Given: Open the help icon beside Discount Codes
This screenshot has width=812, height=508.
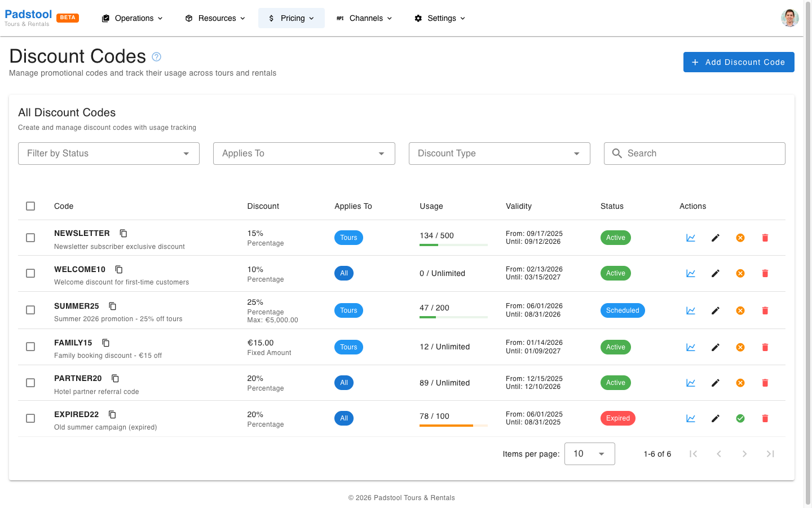Looking at the screenshot, I should click(x=157, y=56).
